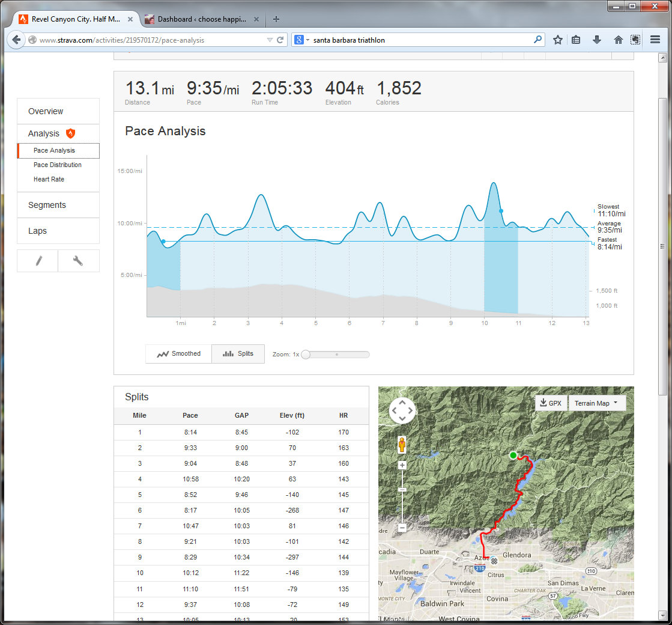Zoom out on the route map
Viewport: 672px width, 625px height.
(x=402, y=528)
